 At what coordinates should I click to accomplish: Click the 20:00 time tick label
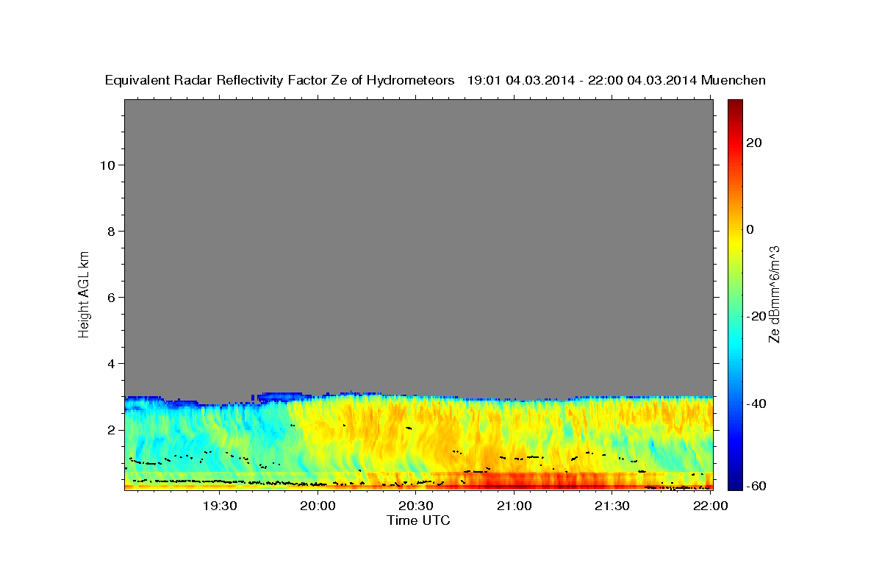pyautogui.click(x=318, y=506)
